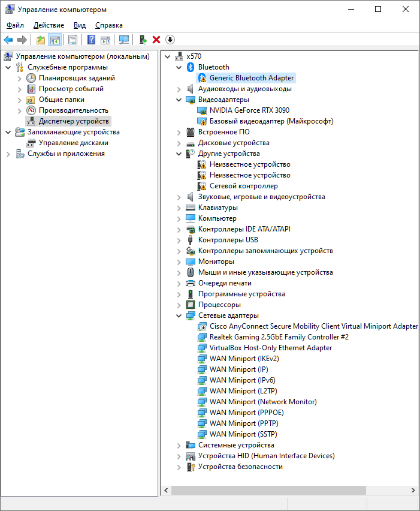
Task: Click the Сетевой контроллер warning icon
Action: tap(202, 186)
